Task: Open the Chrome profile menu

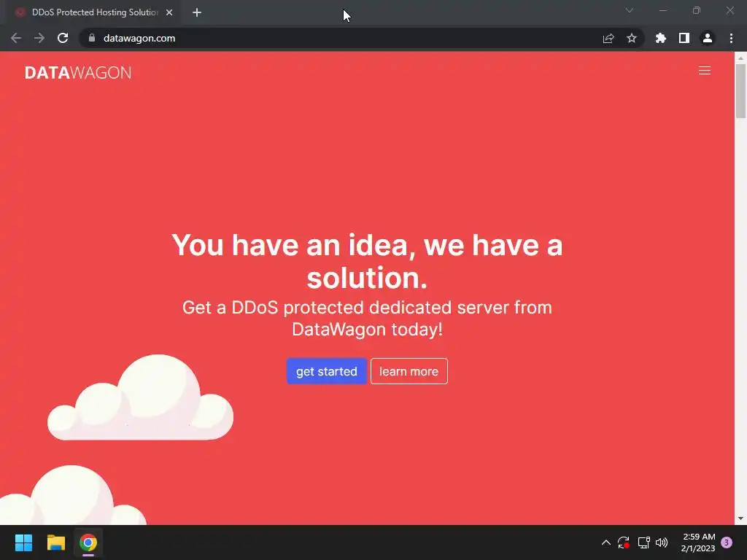Action: [x=707, y=38]
